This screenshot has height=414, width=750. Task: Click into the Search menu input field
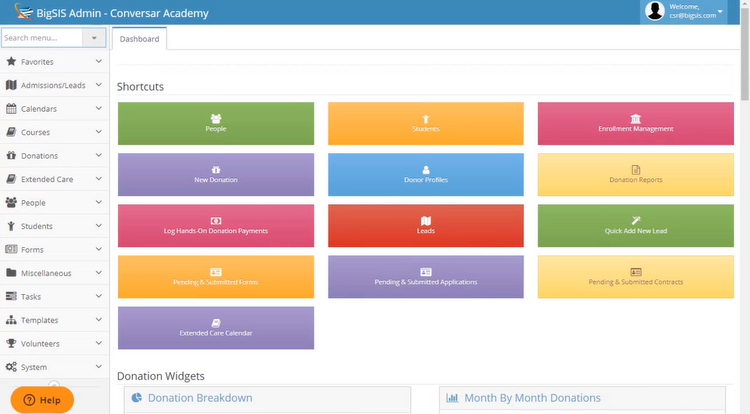(40, 38)
